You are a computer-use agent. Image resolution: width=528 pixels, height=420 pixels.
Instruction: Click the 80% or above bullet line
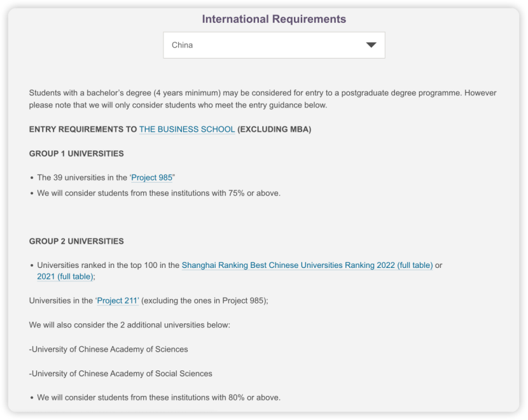tap(158, 398)
